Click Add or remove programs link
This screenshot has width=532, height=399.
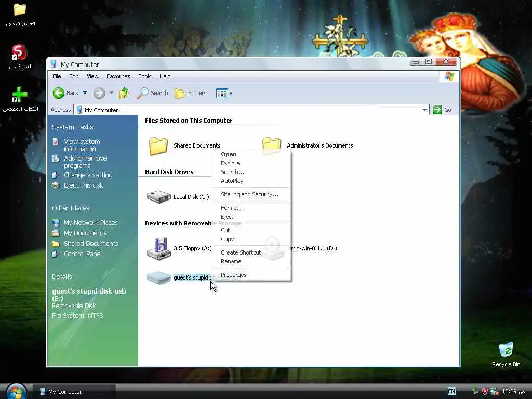pyautogui.click(x=85, y=162)
